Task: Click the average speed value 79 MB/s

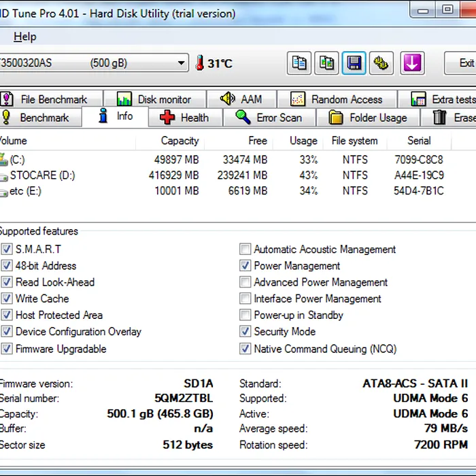Action: 446,428
